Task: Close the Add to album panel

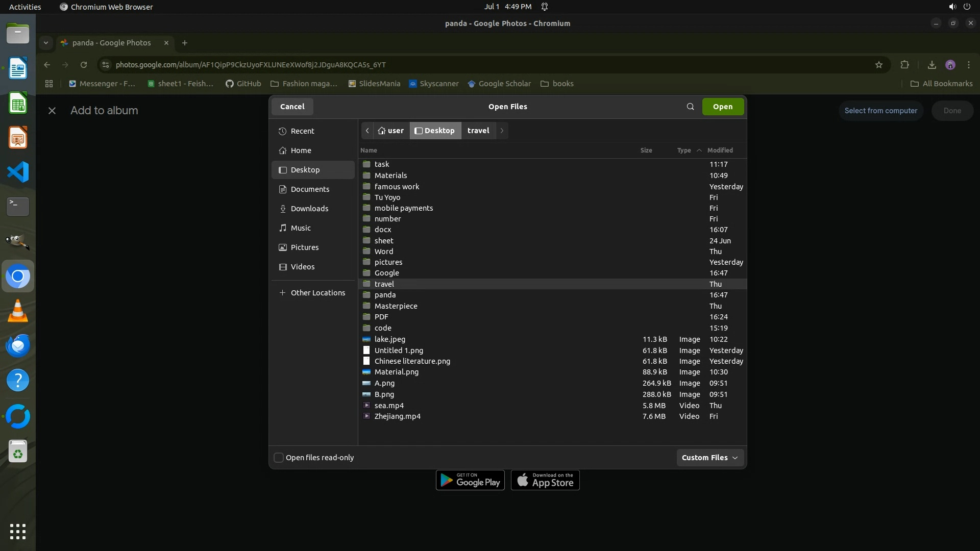Action: pyautogui.click(x=52, y=111)
